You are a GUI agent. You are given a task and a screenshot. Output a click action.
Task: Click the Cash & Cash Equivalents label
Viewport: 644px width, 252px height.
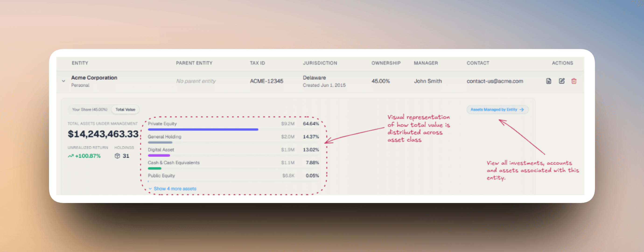pos(174,163)
